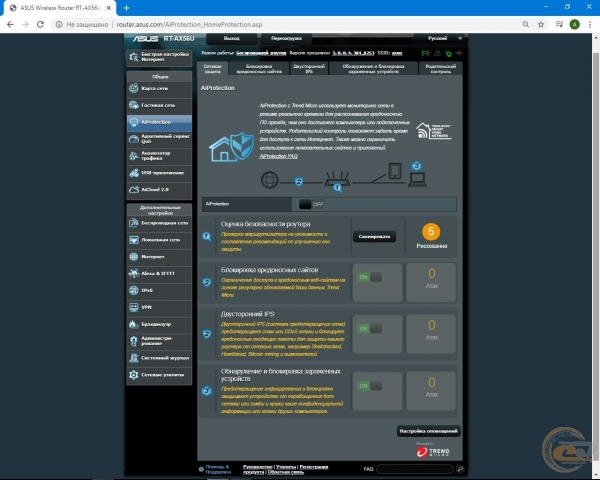
Task: Open VPN settings in the sidebar
Action: (159, 307)
